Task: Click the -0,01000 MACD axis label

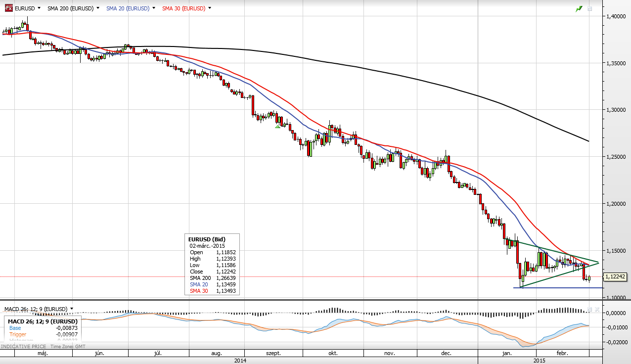Action: 617,328
